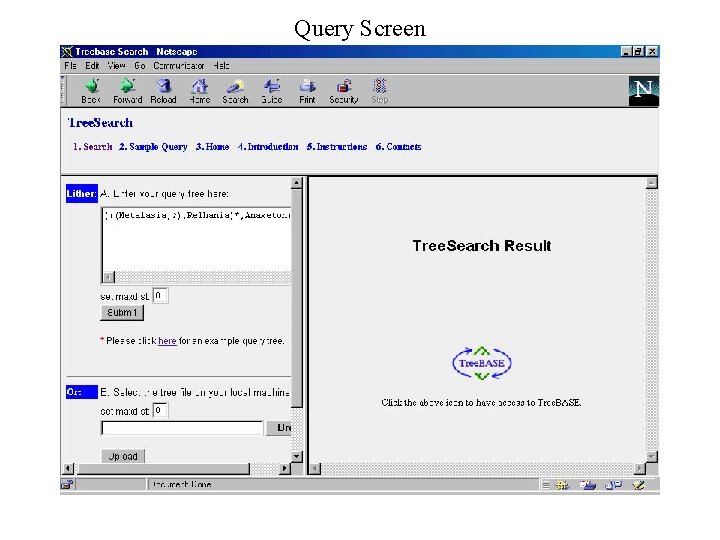Click the TreeBASE logo icon
This screenshot has height=540, width=720.
[x=482, y=363]
